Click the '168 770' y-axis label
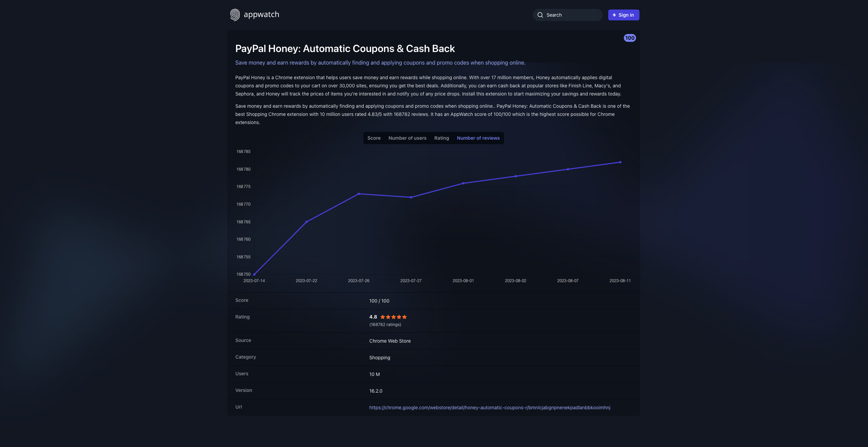This screenshot has height=447, width=868. (243, 204)
